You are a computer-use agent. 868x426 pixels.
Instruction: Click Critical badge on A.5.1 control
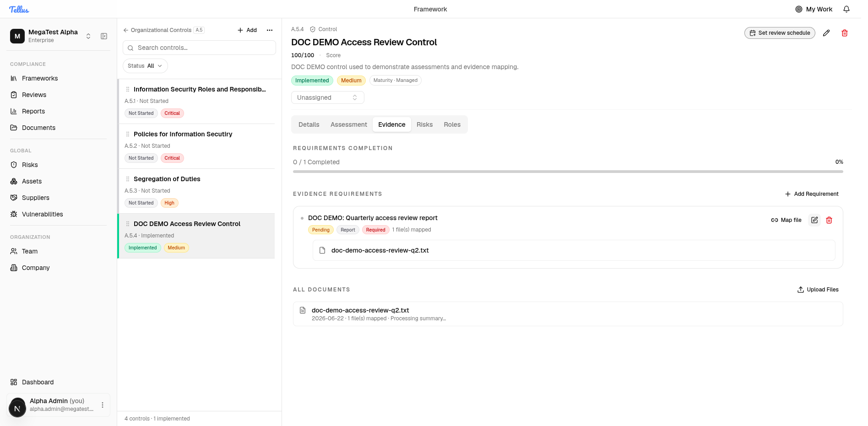172,113
